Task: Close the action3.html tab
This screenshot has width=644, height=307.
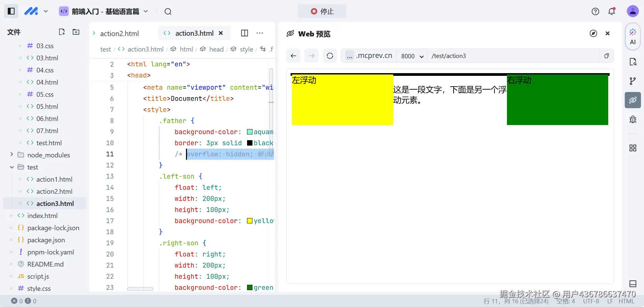Action: point(221,33)
